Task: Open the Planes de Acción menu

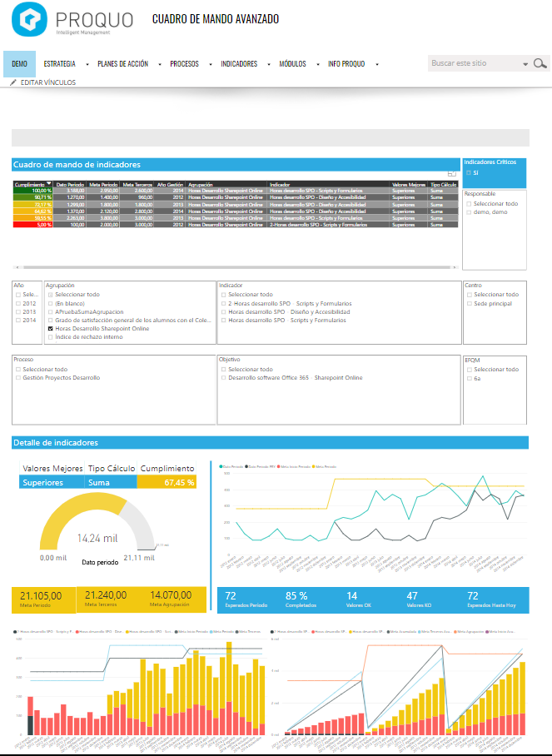Action: click(x=122, y=63)
